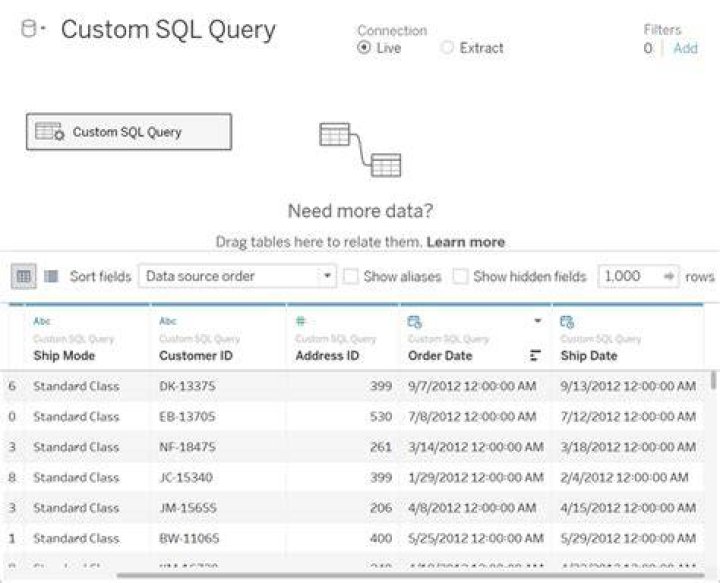Click the Custom SQL Query table icon
Image resolution: width=720 pixels, height=583 pixels.
pyautogui.click(x=50, y=132)
